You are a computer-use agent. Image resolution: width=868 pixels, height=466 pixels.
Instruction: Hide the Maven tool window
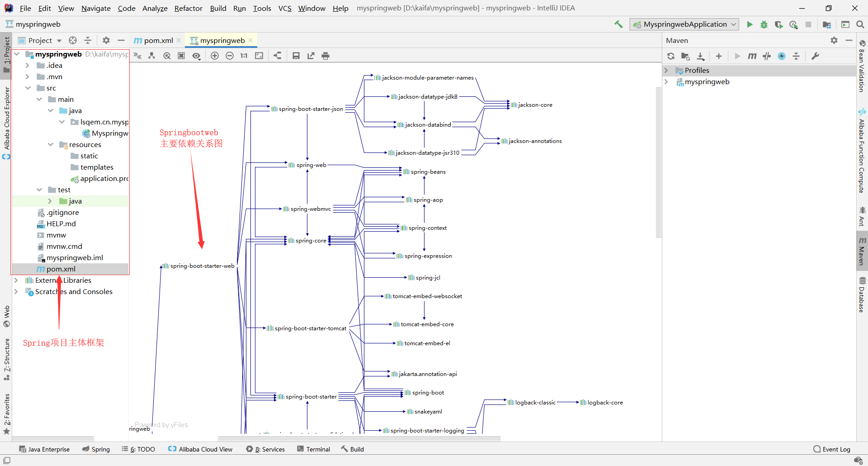(849, 40)
